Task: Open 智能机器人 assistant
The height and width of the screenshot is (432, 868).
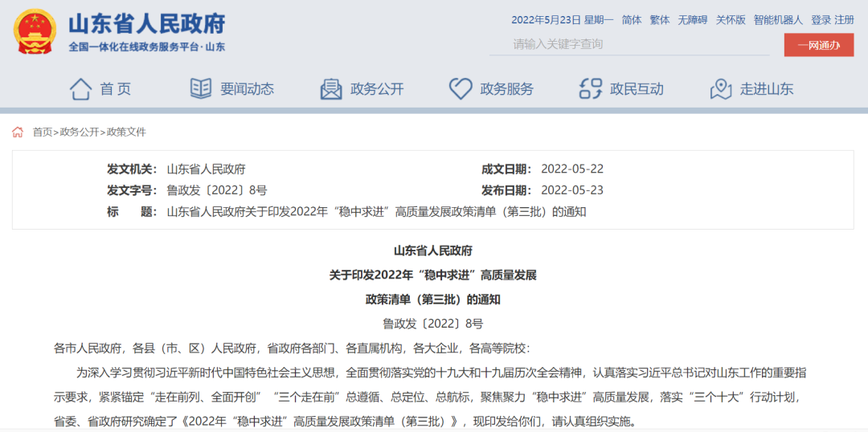Action: point(778,20)
